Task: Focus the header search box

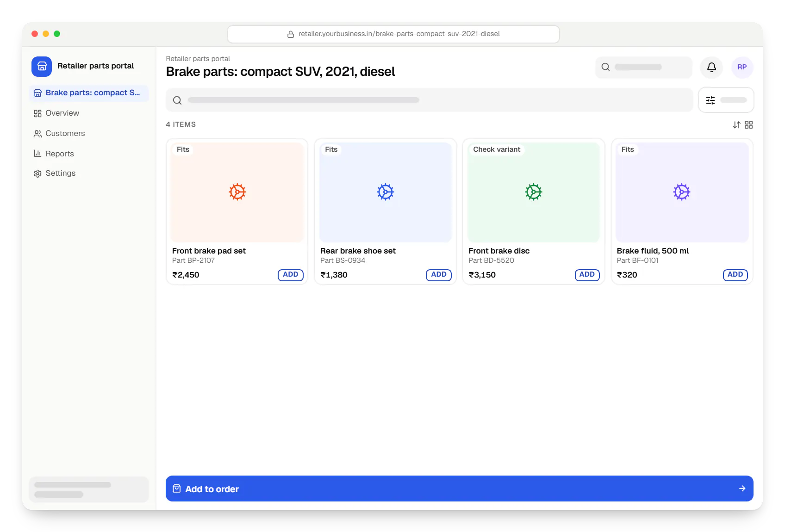Action: pos(643,67)
